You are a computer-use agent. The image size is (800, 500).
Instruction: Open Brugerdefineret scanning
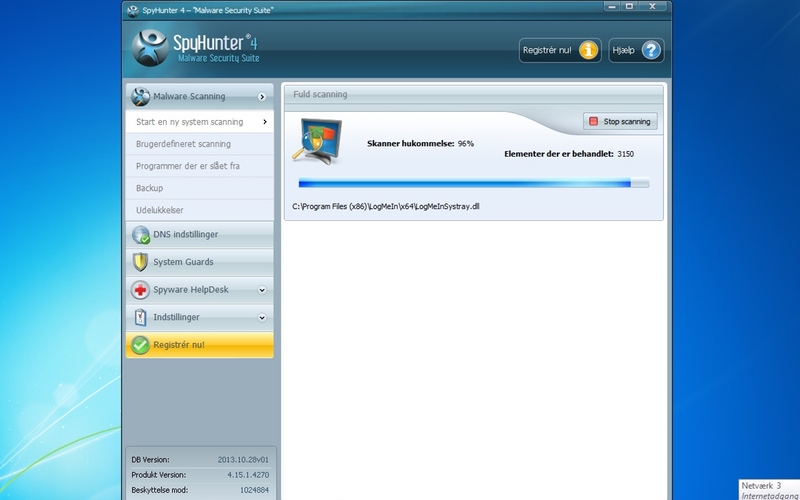[x=199, y=144]
